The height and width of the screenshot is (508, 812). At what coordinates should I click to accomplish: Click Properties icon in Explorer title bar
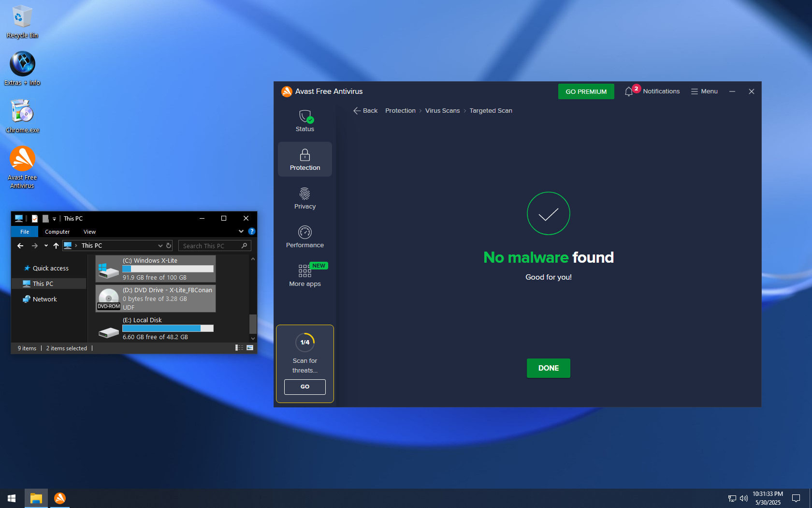coord(35,219)
